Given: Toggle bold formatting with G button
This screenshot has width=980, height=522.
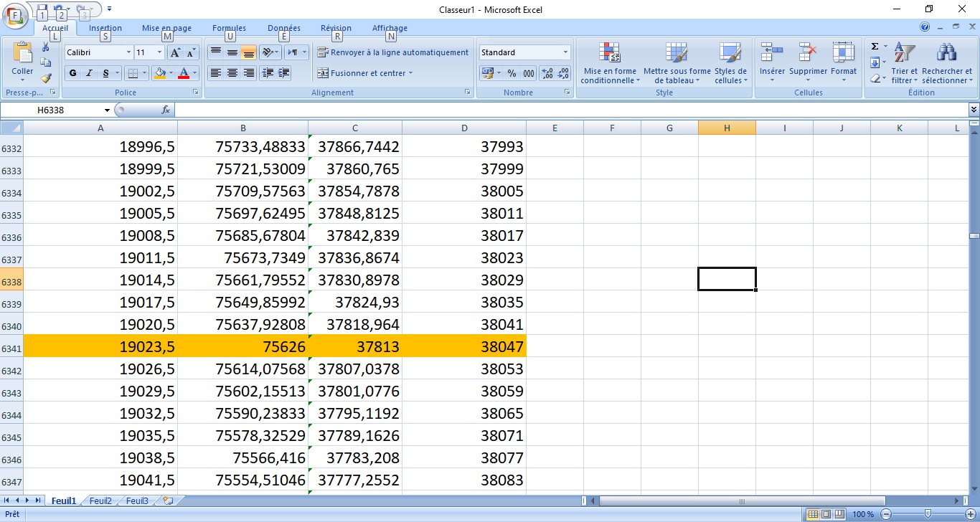Looking at the screenshot, I should (72, 73).
